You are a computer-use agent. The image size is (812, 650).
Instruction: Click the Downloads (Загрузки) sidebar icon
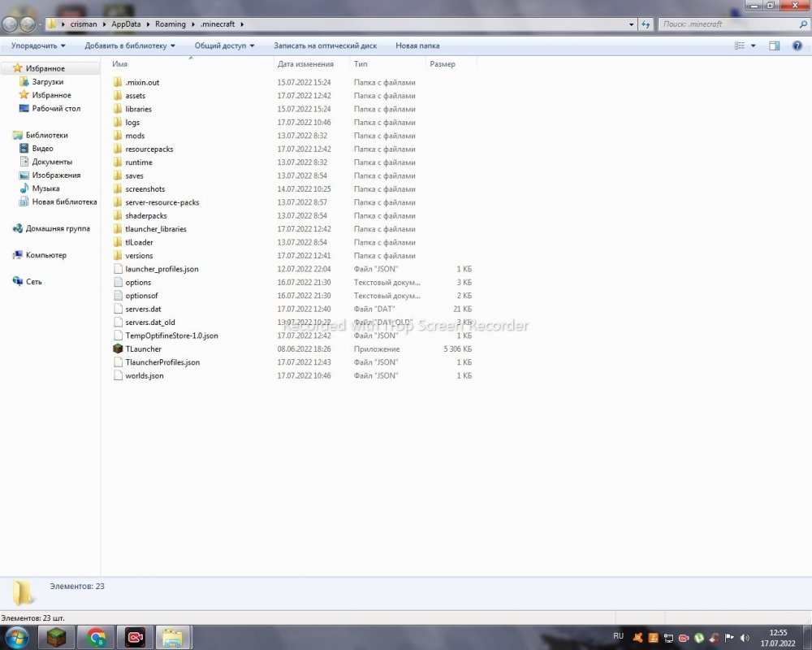click(24, 82)
